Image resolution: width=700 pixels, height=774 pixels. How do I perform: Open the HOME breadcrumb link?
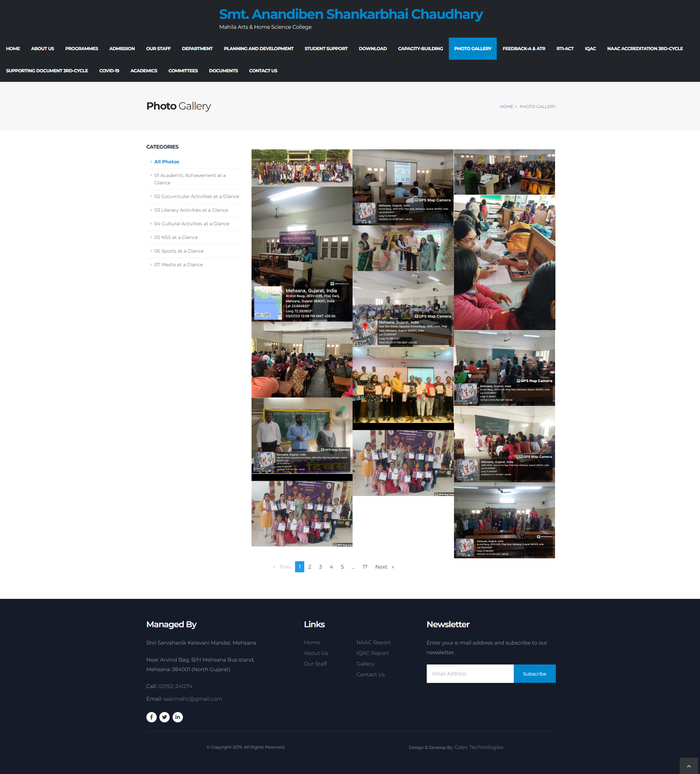pos(506,106)
